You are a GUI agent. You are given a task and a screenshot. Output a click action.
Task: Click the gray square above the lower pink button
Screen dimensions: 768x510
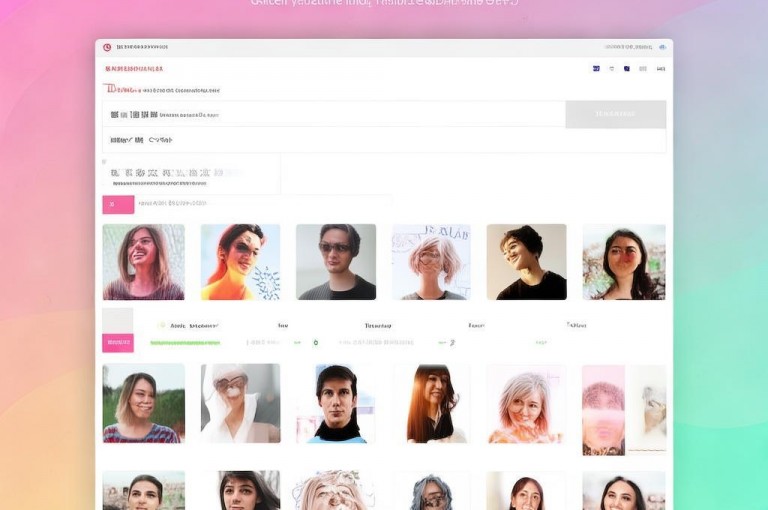tap(118, 320)
